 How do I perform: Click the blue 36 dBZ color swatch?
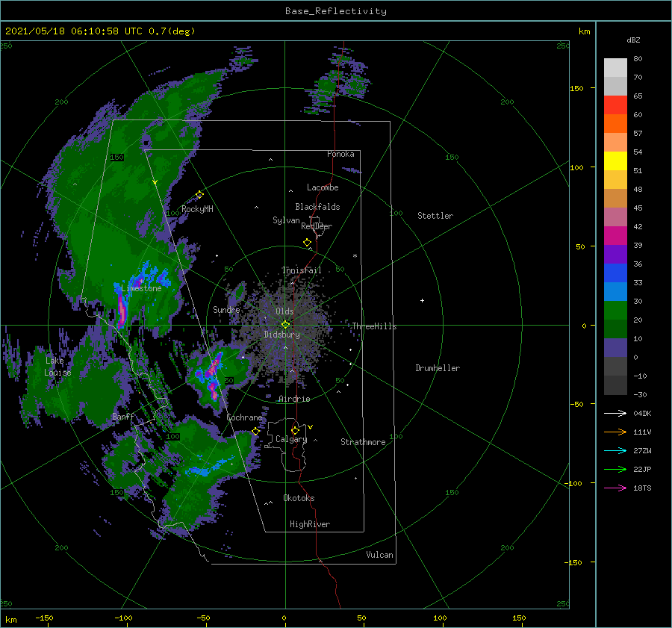[615, 273]
